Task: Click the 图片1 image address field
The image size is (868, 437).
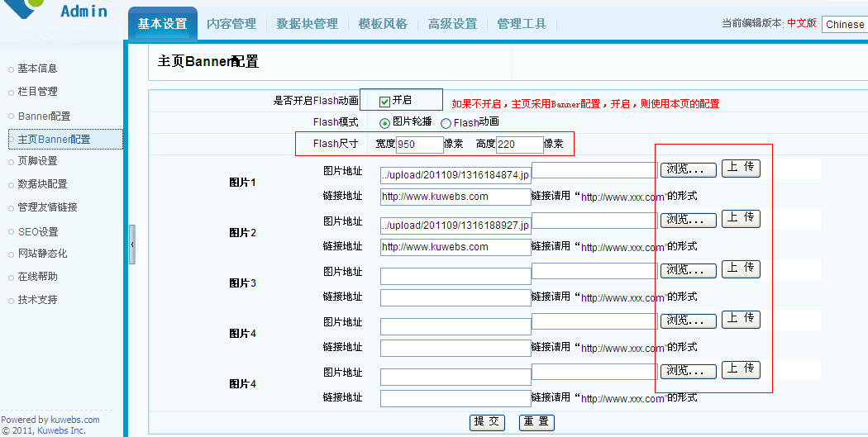Action: tap(455, 175)
